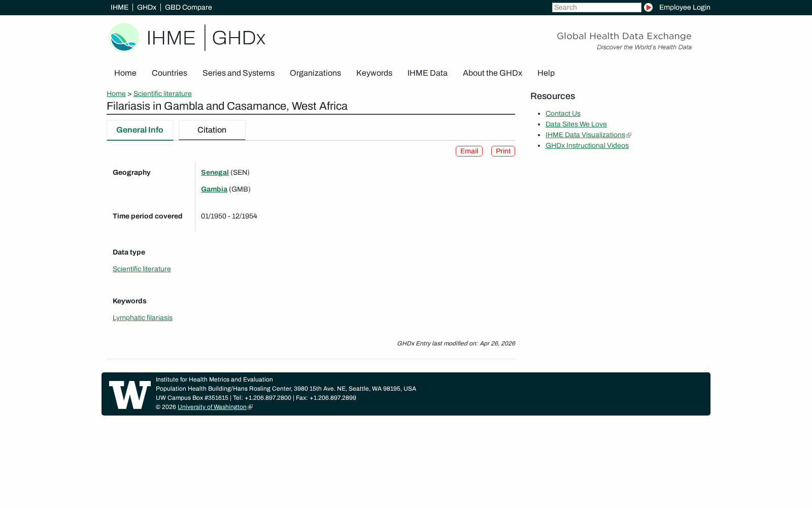Open IHME Data menu item

427,73
